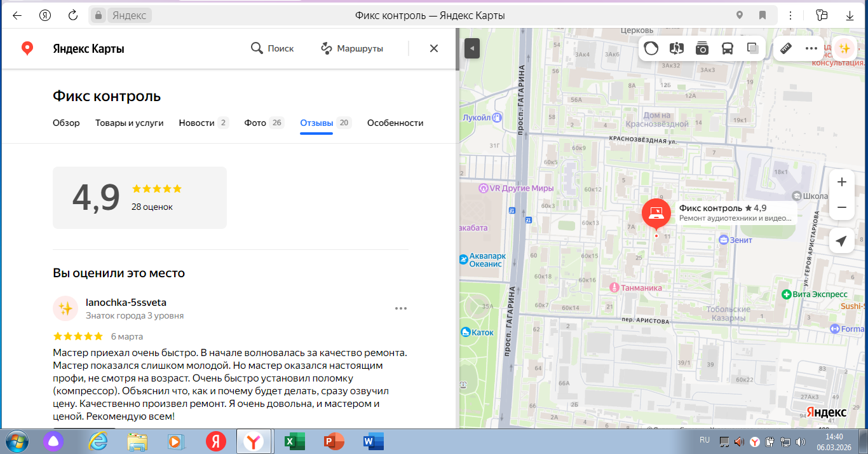The height and width of the screenshot is (454, 868).
Task: Open the browser downloads arrow
Action: coord(850,15)
